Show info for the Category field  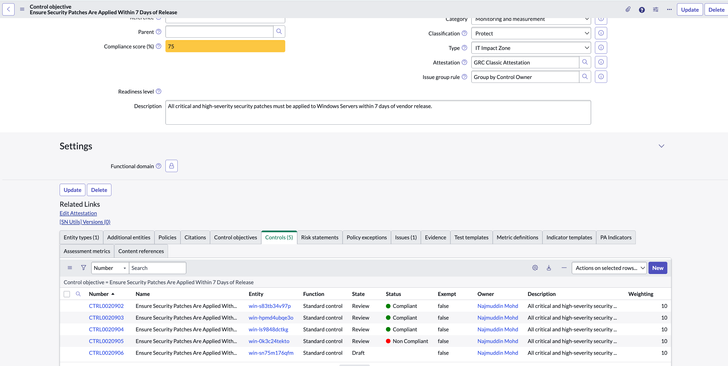[x=601, y=19]
